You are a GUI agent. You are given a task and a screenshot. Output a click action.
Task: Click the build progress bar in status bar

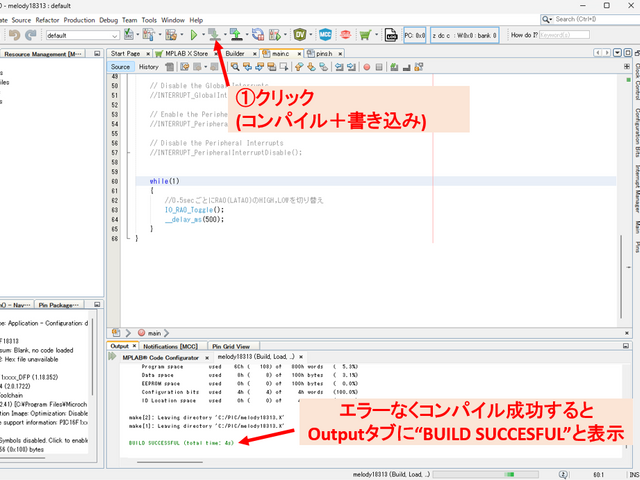click(x=485, y=474)
